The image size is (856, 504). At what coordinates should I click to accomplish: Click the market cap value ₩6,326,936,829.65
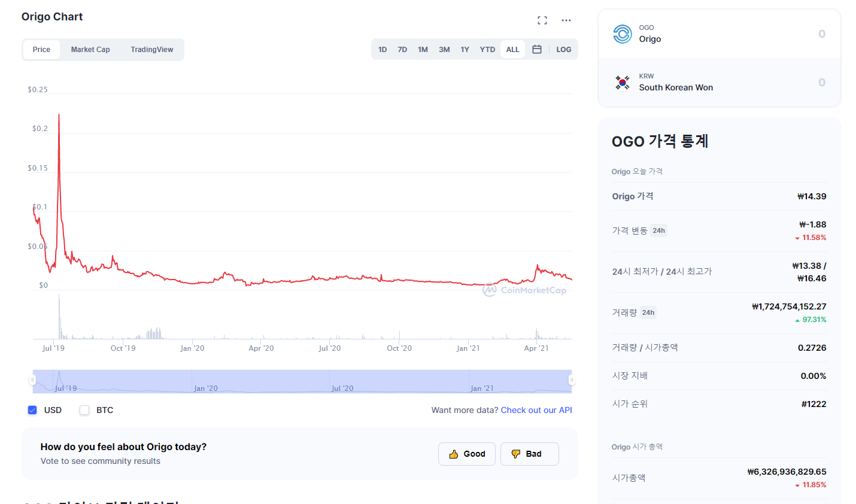[787, 472]
